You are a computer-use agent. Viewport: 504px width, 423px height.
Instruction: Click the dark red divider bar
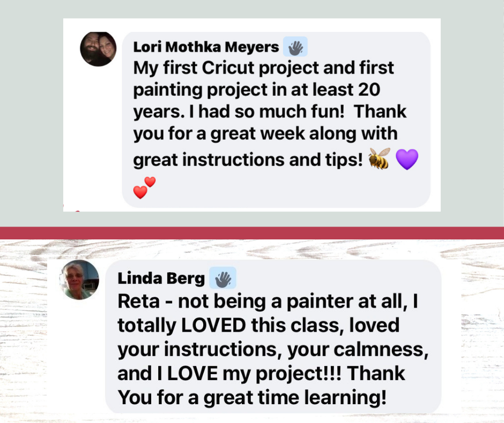(252, 233)
